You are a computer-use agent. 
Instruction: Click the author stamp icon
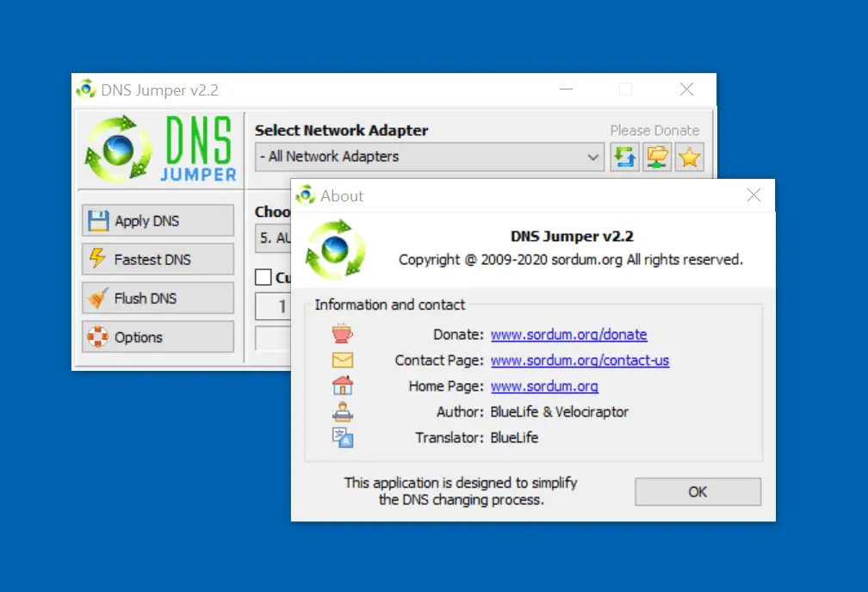click(343, 411)
